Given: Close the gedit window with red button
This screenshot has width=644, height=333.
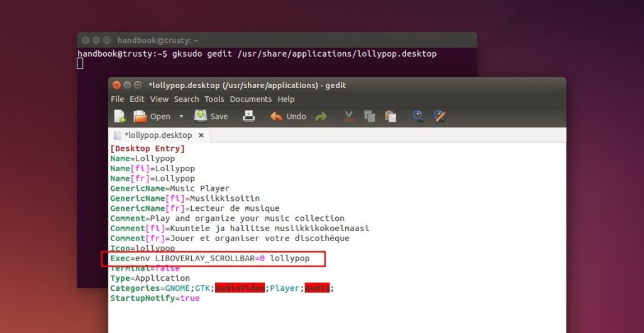Looking at the screenshot, I should pyautogui.click(x=116, y=85).
